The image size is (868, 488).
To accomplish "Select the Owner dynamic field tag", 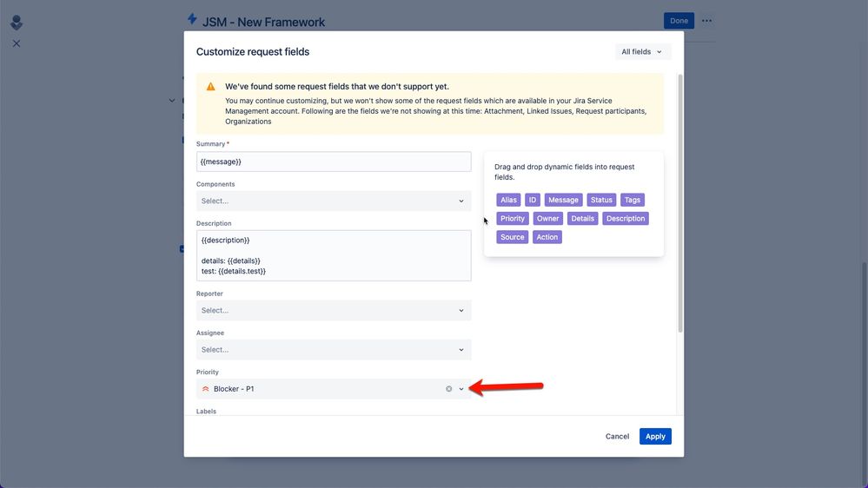I will pyautogui.click(x=547, y=219).
